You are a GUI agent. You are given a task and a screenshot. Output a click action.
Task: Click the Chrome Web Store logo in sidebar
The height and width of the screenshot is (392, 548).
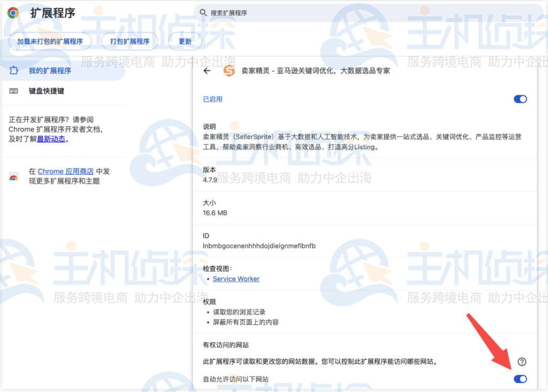pos(12,176)
